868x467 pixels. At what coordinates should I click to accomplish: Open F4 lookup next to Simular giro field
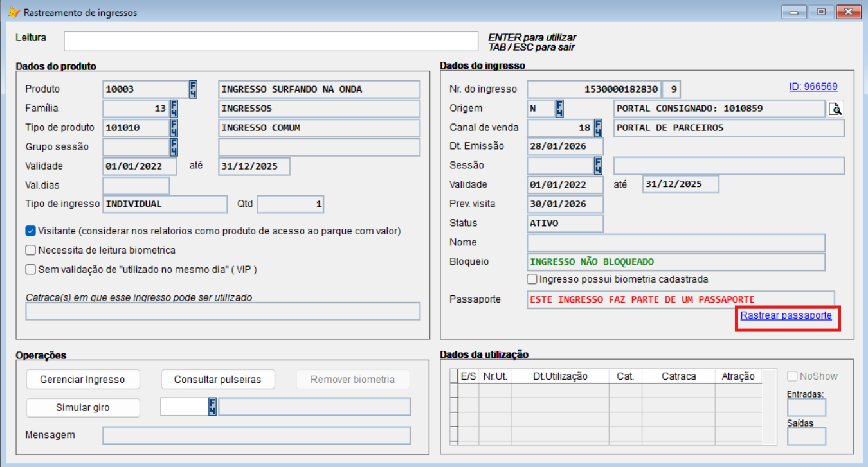click(212, 407)
